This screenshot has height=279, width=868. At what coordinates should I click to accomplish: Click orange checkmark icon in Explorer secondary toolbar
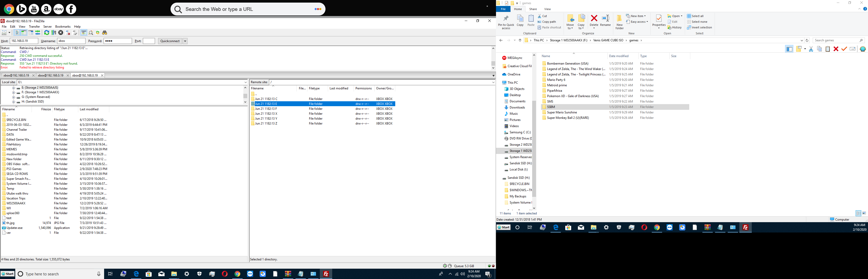[x=844, y=49]
